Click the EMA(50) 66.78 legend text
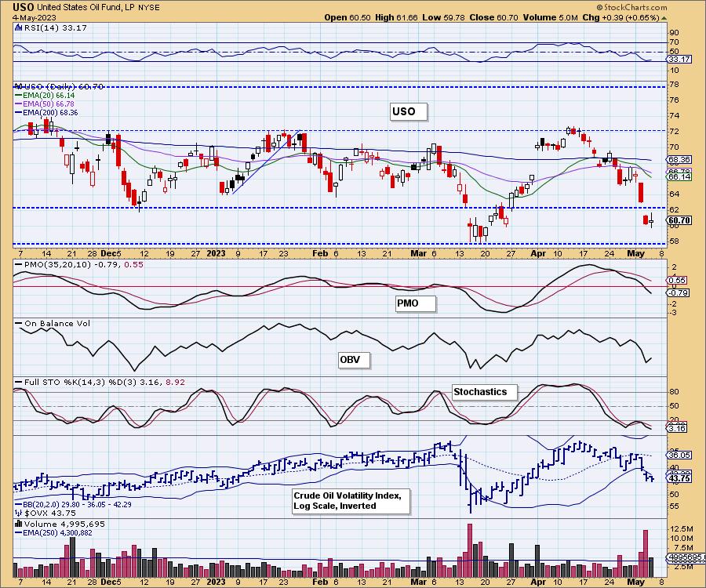The height and width of the screenshot is (588, 706). [49, 104]
